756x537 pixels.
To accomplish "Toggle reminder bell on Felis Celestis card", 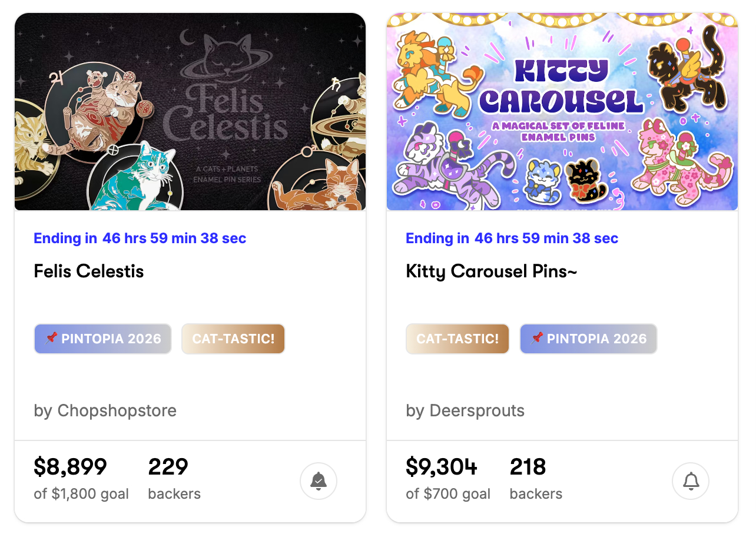I will click(x=318, y=481).
